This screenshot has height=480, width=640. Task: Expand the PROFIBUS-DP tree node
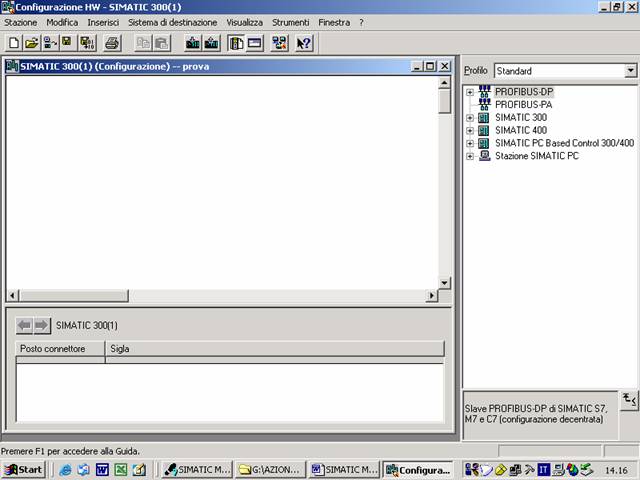click(x=470, y=92)
